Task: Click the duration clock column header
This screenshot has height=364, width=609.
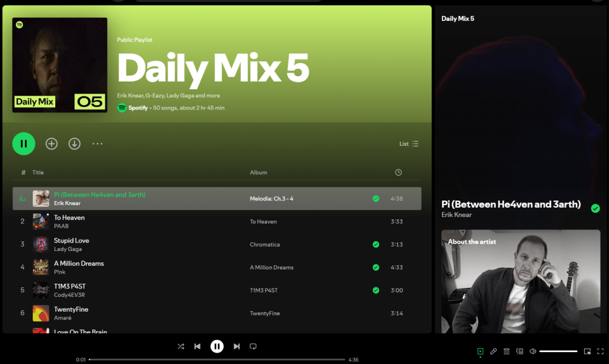Action: 398,172
